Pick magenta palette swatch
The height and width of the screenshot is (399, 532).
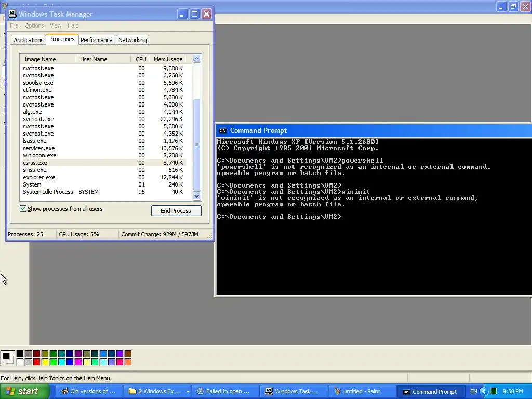click(78, 362)
